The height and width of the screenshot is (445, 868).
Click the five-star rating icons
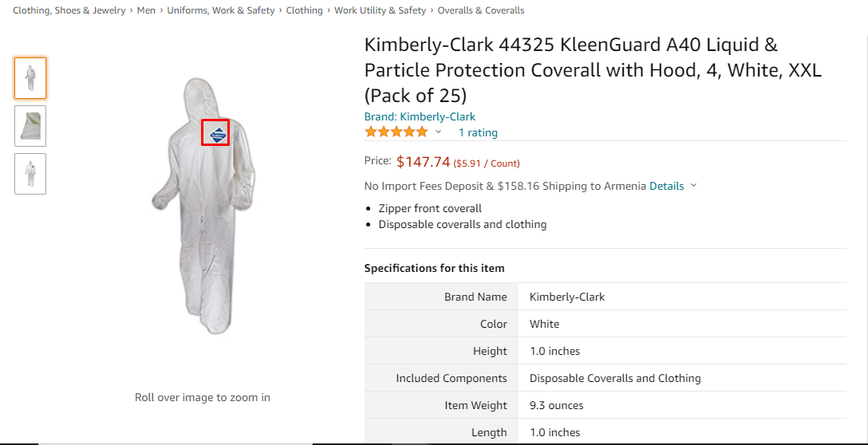click(396, 132)
